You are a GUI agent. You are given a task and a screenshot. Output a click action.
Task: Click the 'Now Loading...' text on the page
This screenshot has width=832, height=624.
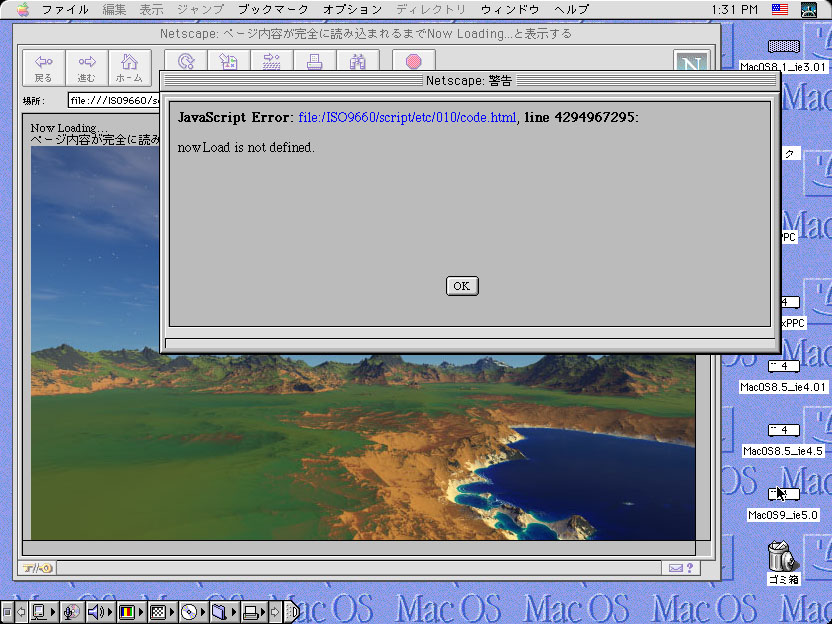(69, 128)
